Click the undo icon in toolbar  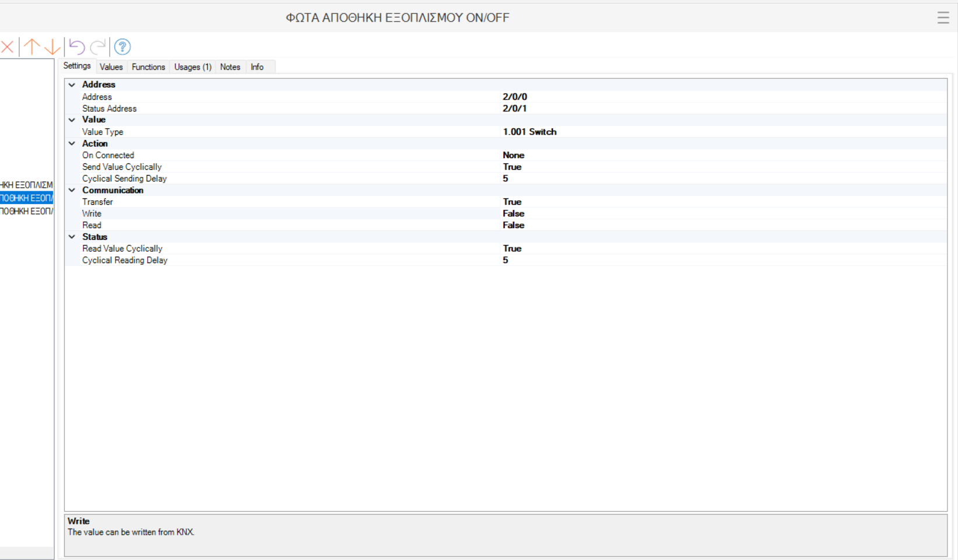tap(77, 47)
